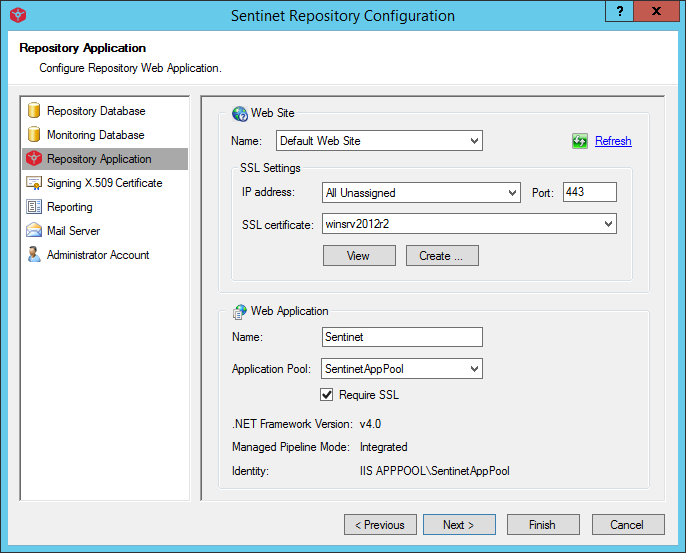This screenshot has width=686, height=553.
Task: Click the Sentinet logo in the title bar
Action: coord(18,15)
